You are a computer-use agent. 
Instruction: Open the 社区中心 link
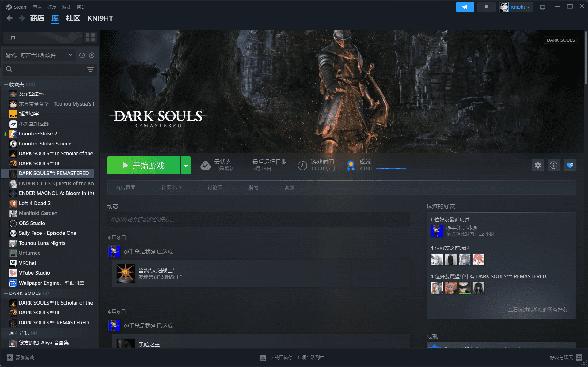click(171, 188)
